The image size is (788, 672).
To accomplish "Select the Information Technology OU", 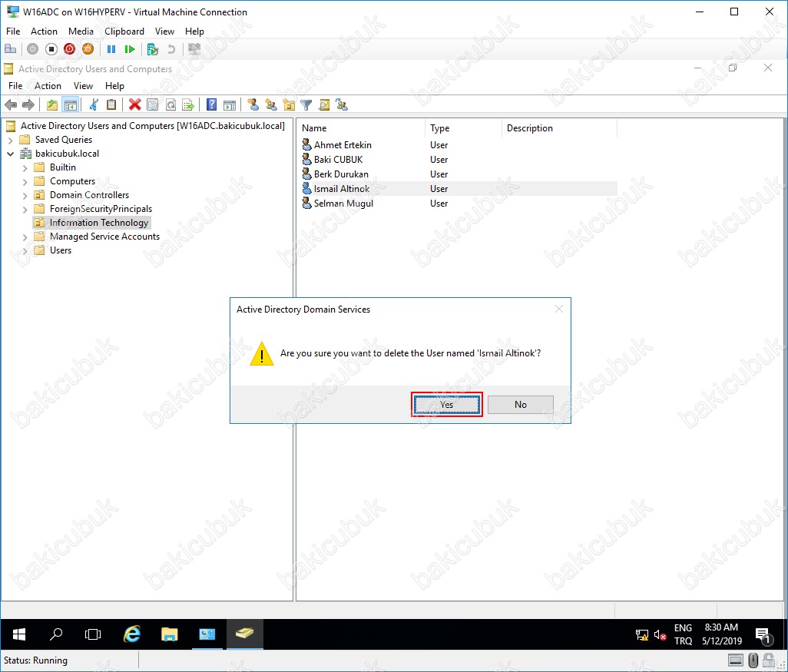I will coord(98,223).
